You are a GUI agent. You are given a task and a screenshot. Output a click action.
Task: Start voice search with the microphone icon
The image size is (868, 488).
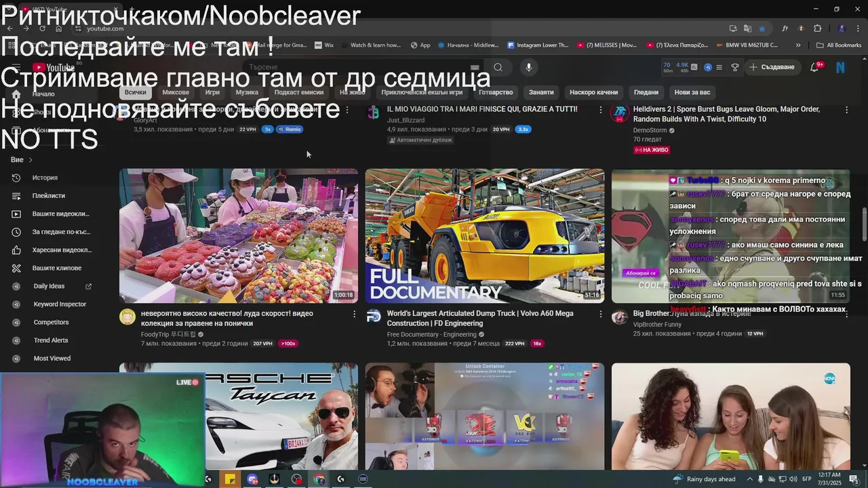[529, 67]
